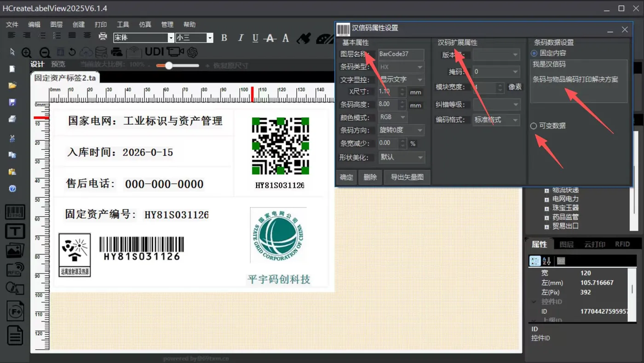Click the text document icon in sidebar
Image resolution: width=644 pixels, height=363 pixels.
tap(15, 334)
